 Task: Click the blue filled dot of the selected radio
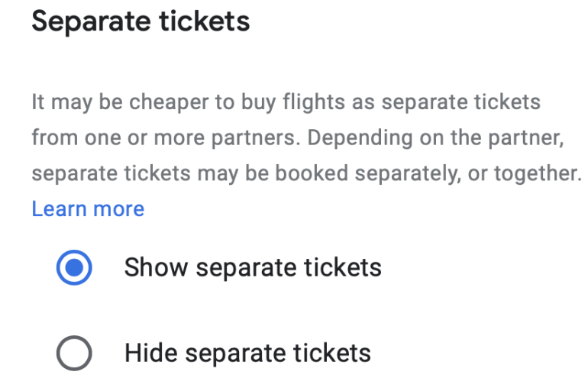tap(74, 268)
